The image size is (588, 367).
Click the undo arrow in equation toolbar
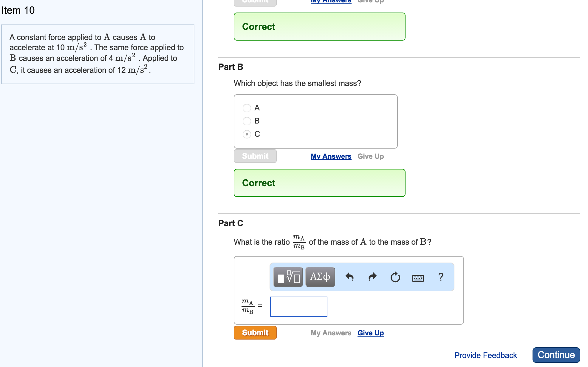coord(349,277)
